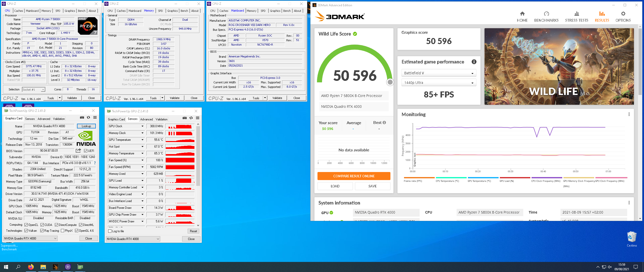Switch to Bench tab in CPU-Z Mainboard window
This screenshot has height=272, width=644.
coord(287,11)
